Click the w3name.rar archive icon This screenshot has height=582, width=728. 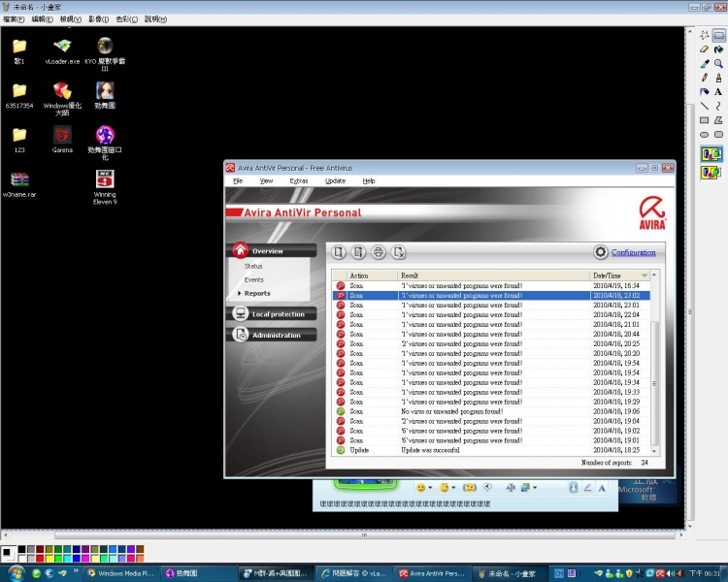click(x=19, y=184)
